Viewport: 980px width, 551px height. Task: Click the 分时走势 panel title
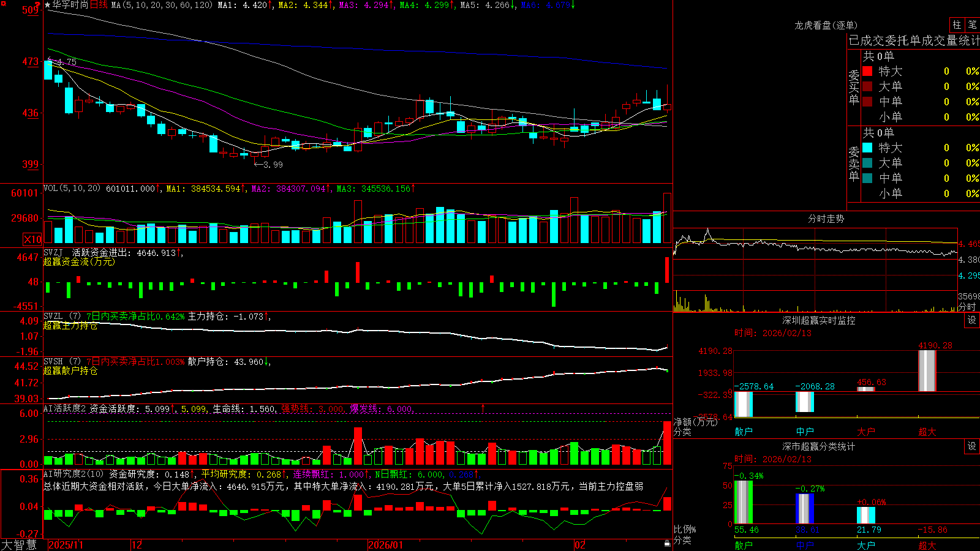pyautogui.click(x=826, y=219)
